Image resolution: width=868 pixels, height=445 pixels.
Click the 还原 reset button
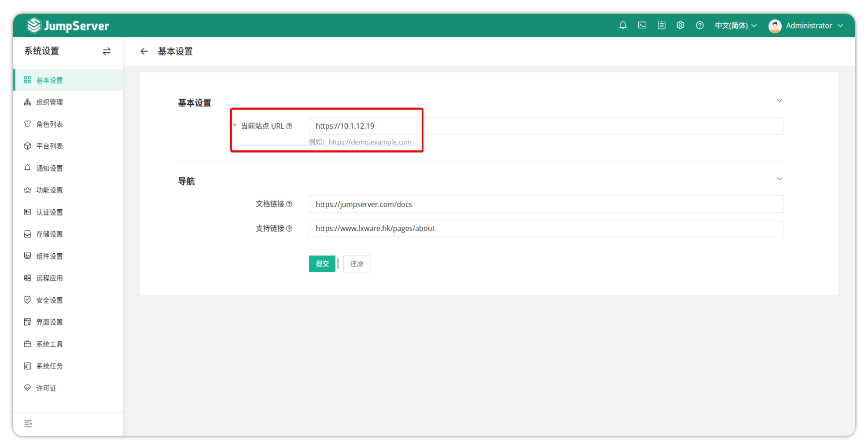[357, 264]
